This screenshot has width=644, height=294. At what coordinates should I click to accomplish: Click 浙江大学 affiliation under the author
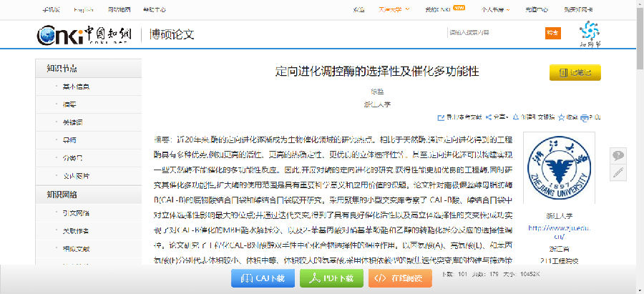click(x=377, y=104)
